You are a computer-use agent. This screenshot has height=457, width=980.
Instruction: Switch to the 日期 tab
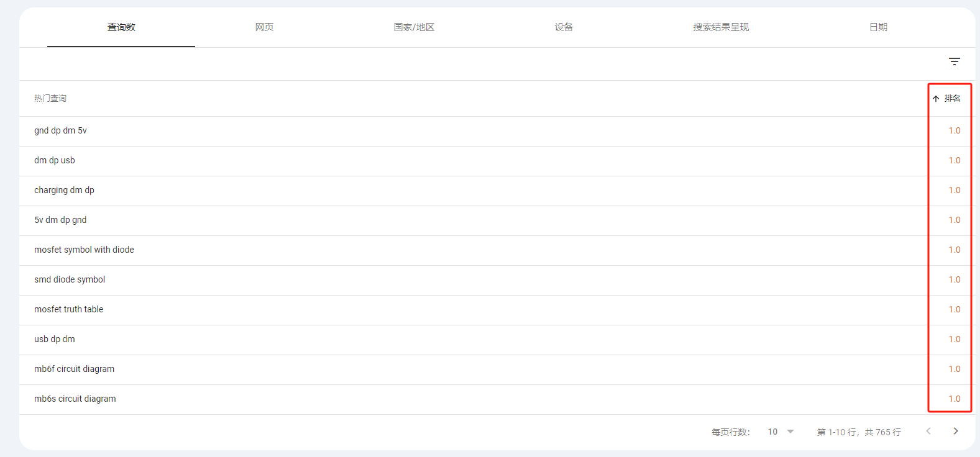tap(878, 27)
